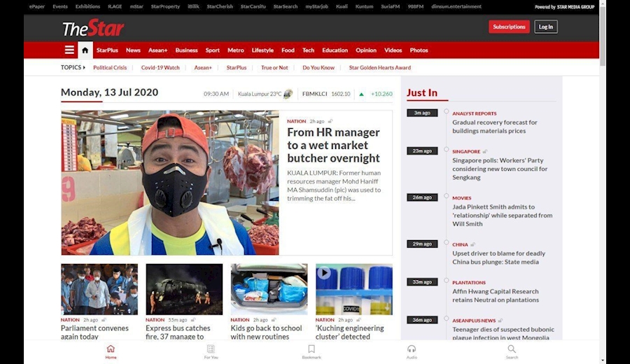Click the express bus fire thumbnail
The height and width of the screenshot is (364, 630).
coord(184,289)
